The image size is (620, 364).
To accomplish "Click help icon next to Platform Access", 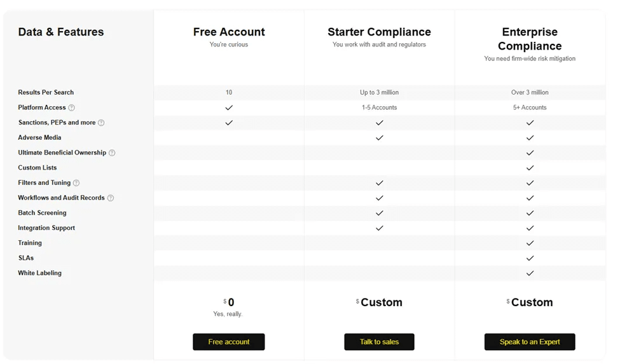I will coord(72,107).
